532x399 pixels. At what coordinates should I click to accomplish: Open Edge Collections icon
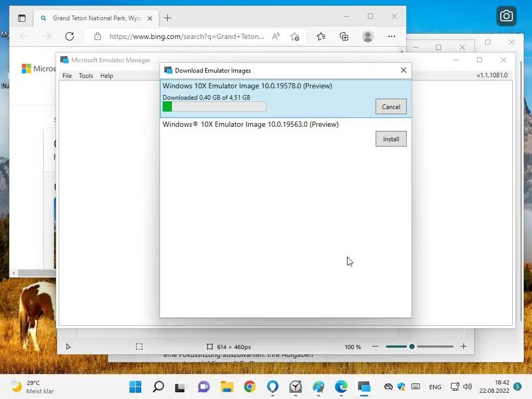tap(344, 36)
